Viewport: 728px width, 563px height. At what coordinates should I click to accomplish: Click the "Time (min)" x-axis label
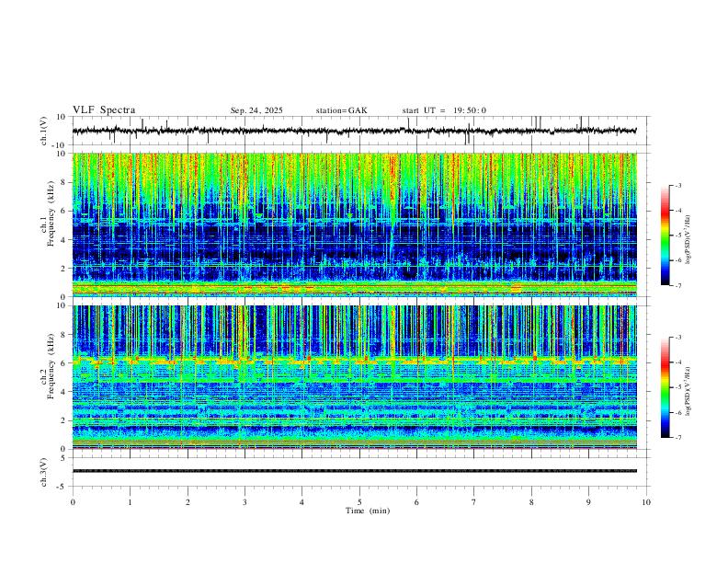tap(368, 511)
